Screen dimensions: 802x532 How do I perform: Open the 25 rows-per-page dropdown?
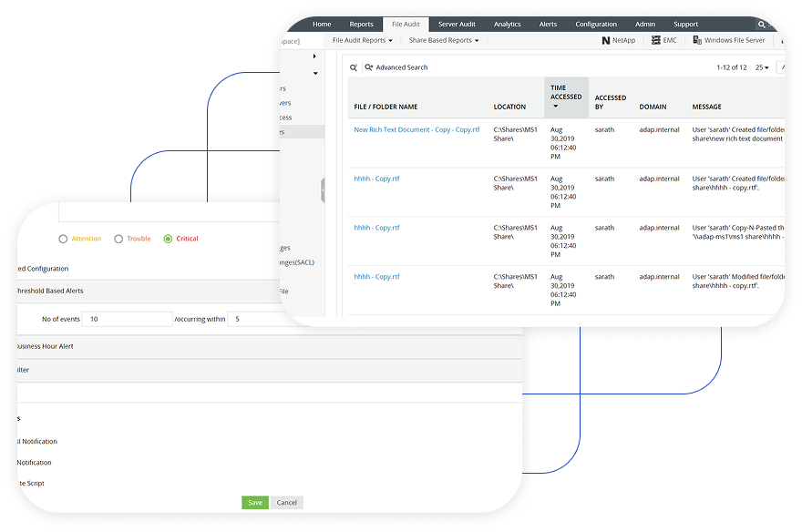click(x=761, y=67)
